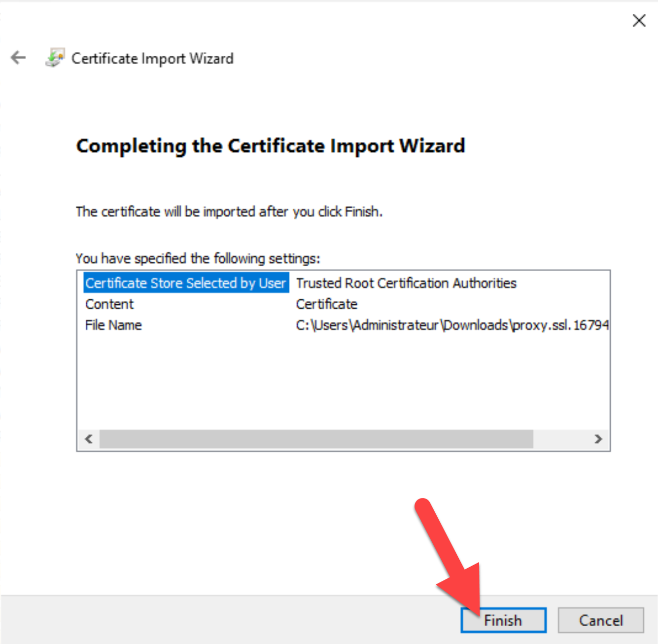The width and height of the screenshot is (658, 644).
Task: Select the Certificate Store Selected by User row
Action: click(x=185, y=283)
